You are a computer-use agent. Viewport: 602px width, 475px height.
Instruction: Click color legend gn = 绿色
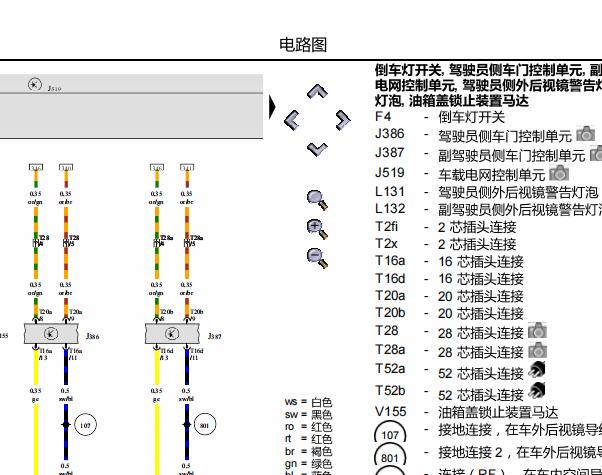(308, 464)
